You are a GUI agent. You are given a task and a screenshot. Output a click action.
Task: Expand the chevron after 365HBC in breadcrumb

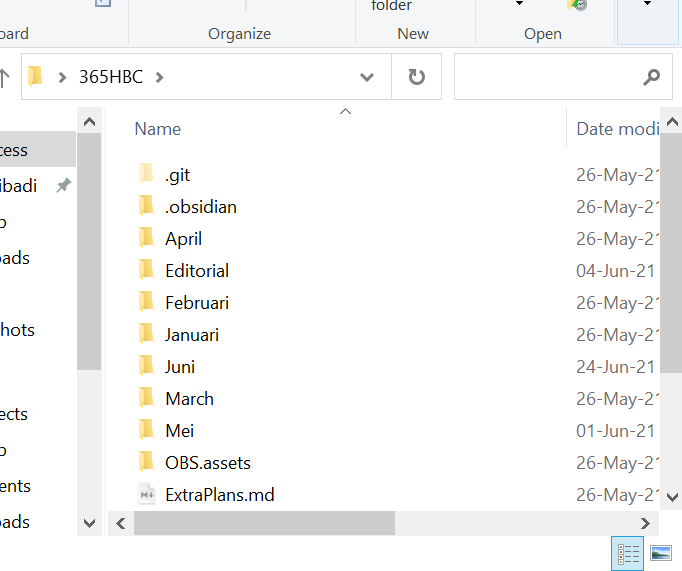tap(159, 77)
